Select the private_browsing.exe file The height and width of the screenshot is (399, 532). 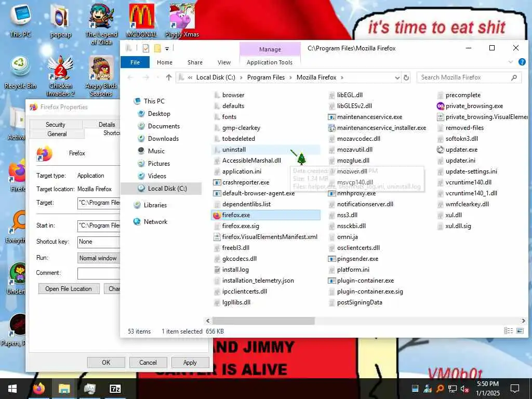[x=470, y=106]
